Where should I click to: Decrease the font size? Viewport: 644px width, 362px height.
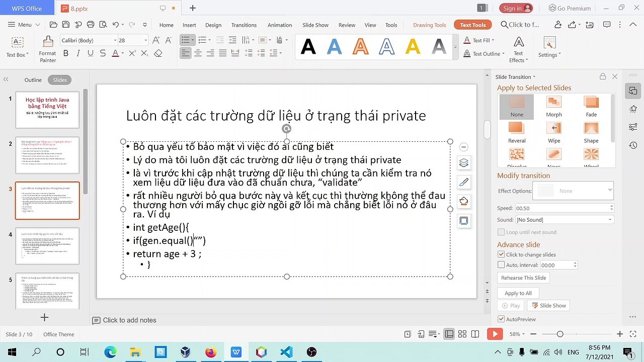coord(169,40)
